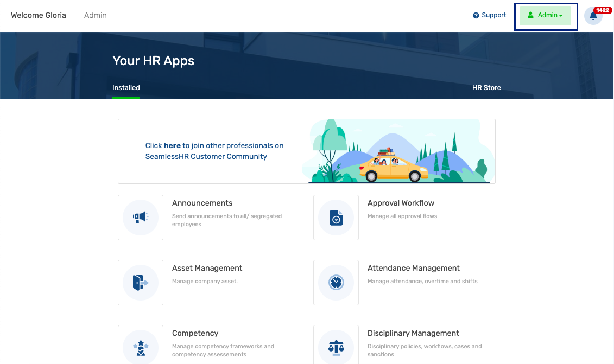This screenshot has width=614, height=364.
Task: Open the Asset Management door icon
Action: (x=141, y=283)
